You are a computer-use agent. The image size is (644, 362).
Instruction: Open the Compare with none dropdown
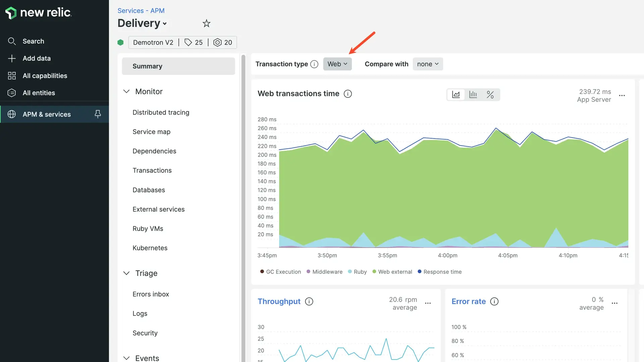[427, 64]
